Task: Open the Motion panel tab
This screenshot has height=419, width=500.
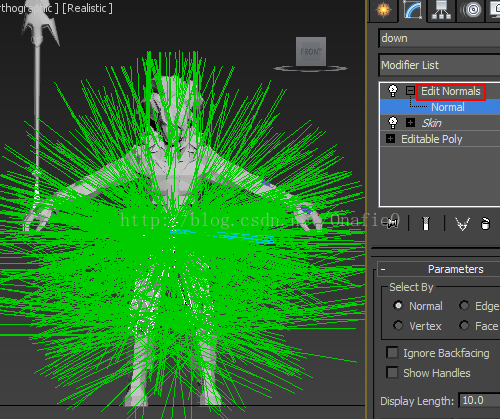Action: (x=470, y=10)
